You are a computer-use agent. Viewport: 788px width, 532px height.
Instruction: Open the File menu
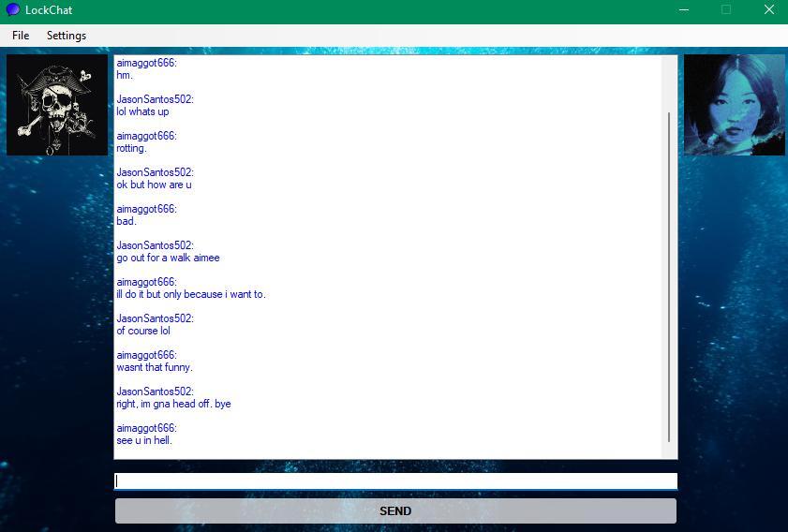tap(21, 36)
